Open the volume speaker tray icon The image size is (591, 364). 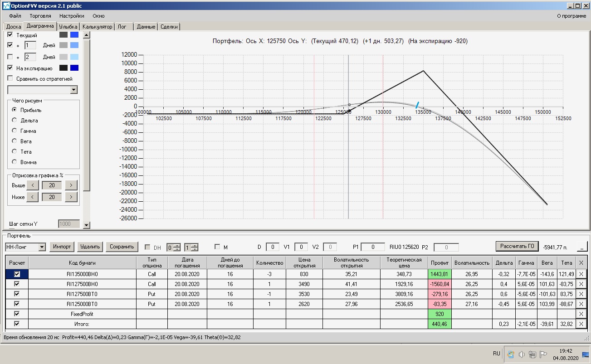tap(522, 354)
